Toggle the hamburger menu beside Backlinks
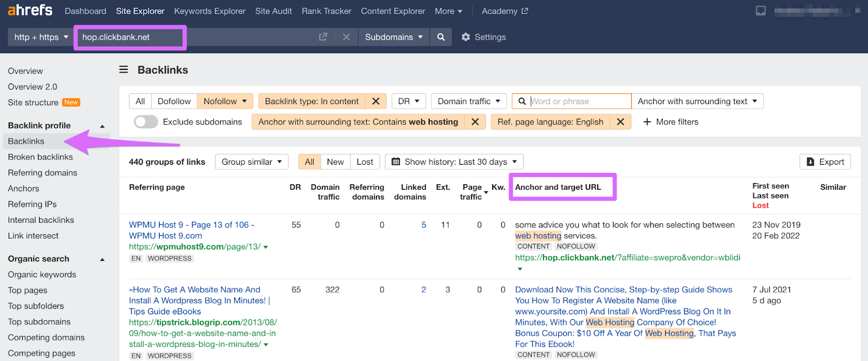 (x=124, y=69)
